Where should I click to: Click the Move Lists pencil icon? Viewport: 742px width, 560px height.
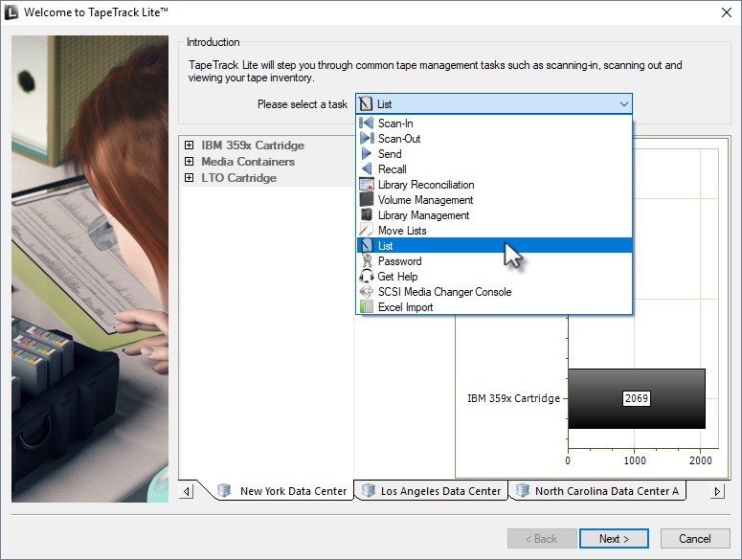pos(367,231)
